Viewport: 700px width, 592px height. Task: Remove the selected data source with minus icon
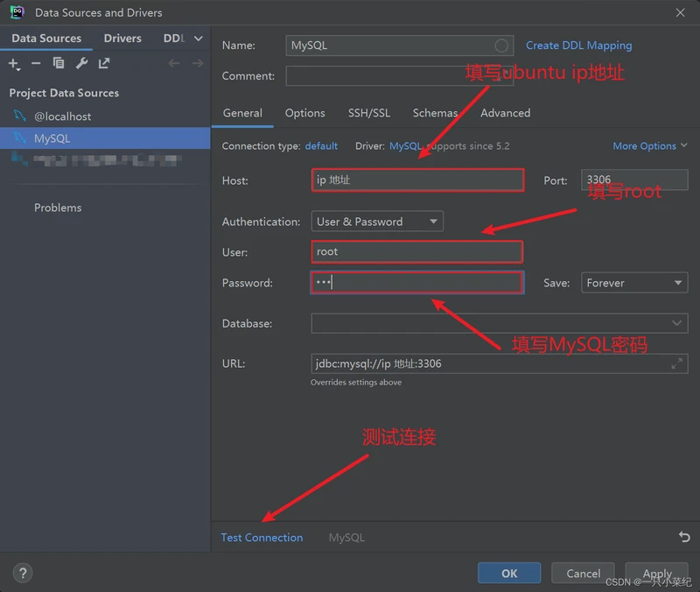click(x=36, y=63)
